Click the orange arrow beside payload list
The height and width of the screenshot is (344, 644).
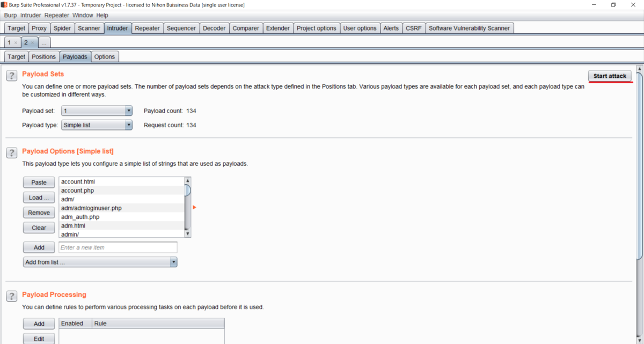[x=194, y=207]
